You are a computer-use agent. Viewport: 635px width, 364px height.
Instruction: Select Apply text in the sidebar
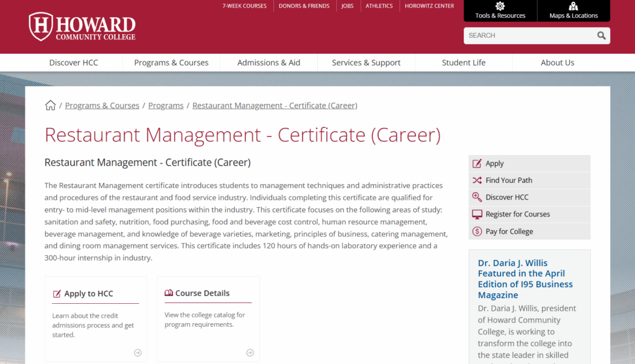(494, 164)
